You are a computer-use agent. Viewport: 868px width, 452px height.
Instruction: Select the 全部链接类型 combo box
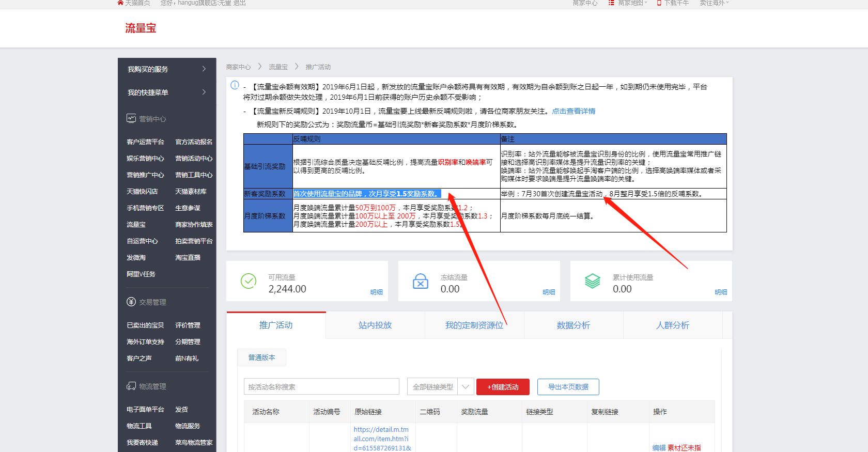[440, 386]
